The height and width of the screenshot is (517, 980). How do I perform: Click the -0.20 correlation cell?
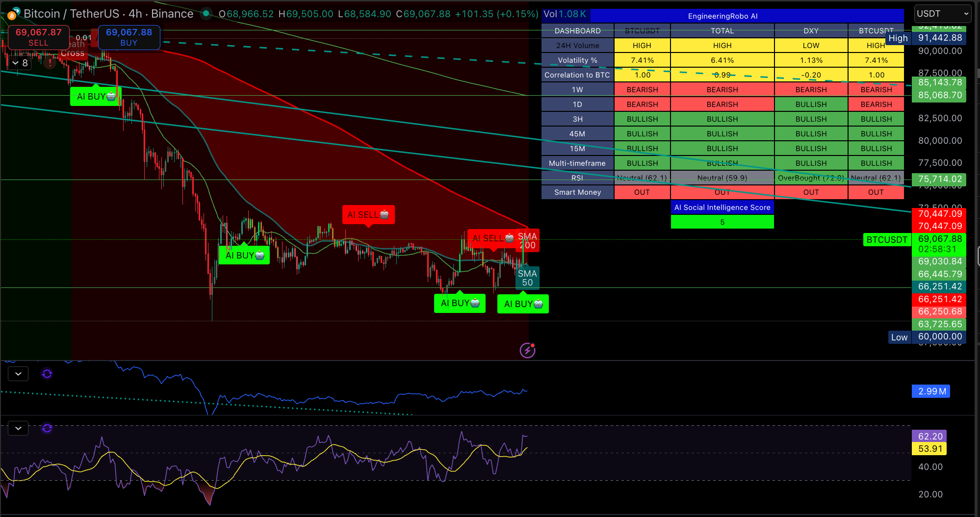click(811, 75)
